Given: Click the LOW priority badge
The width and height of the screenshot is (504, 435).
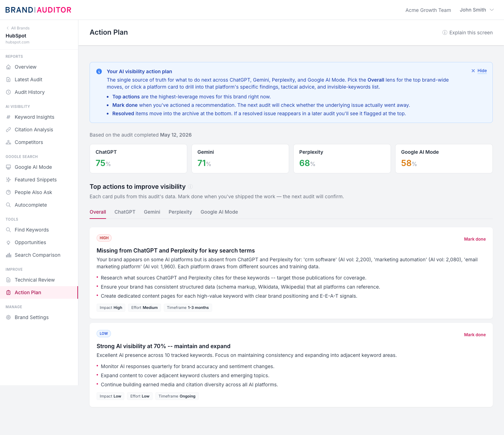Looking at the screenshot, I should pyautogui.click(x=104, y=334).
